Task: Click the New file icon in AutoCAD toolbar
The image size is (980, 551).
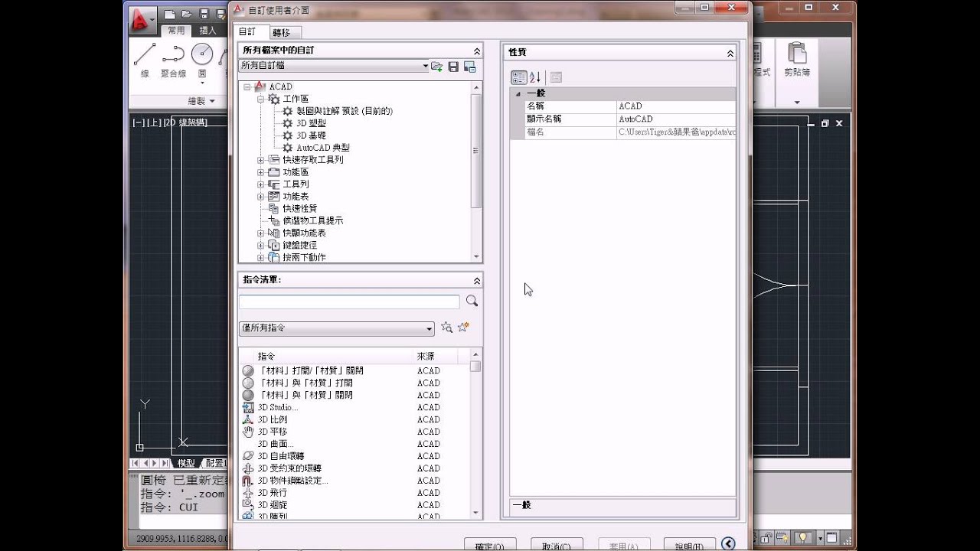Action: point(169,14)
